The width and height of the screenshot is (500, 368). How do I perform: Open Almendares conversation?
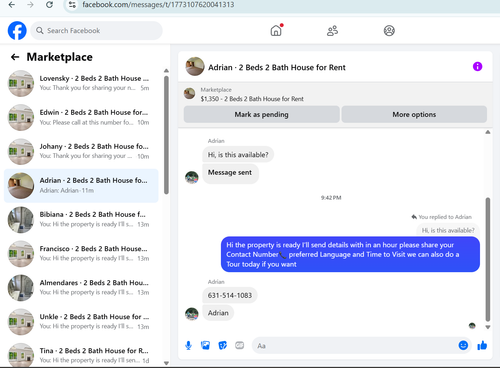[x=81, y=287]
